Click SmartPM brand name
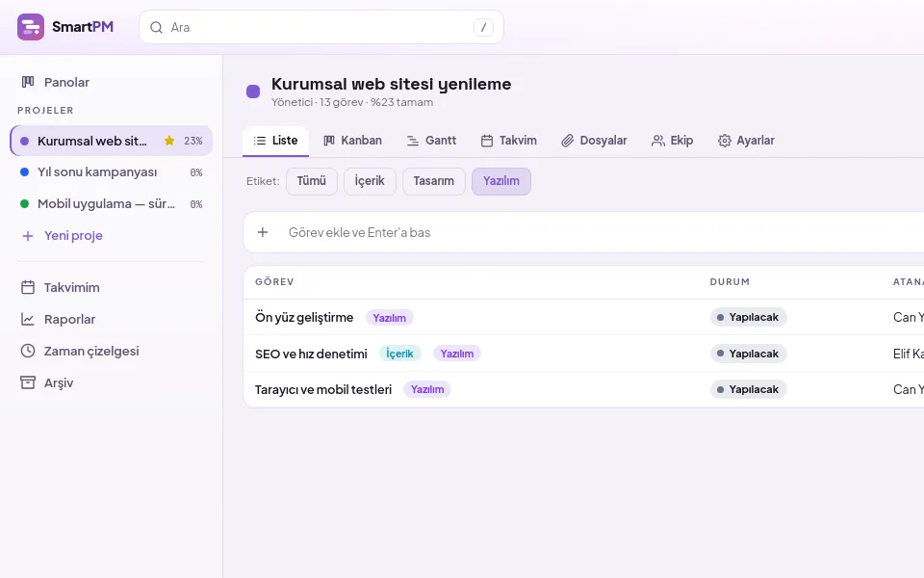The image size is (924, 578). pyautogui.click(x=83, y=27)
